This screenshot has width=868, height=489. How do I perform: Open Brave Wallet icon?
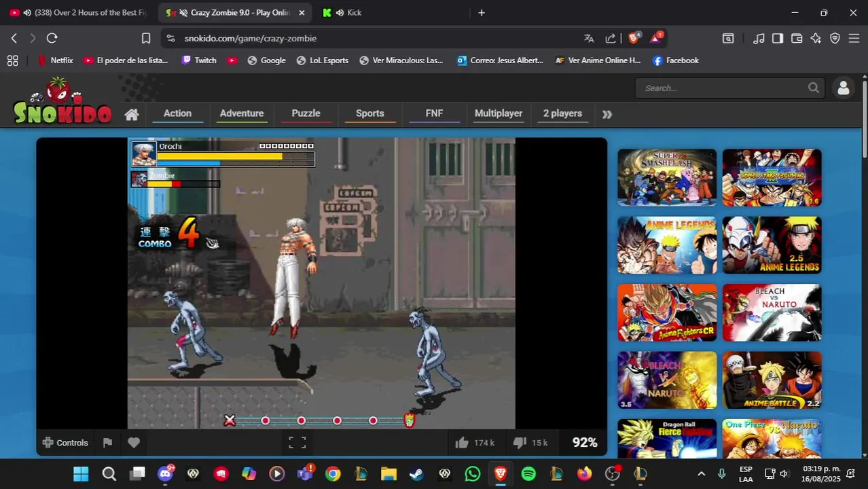[x=797, y=39]
